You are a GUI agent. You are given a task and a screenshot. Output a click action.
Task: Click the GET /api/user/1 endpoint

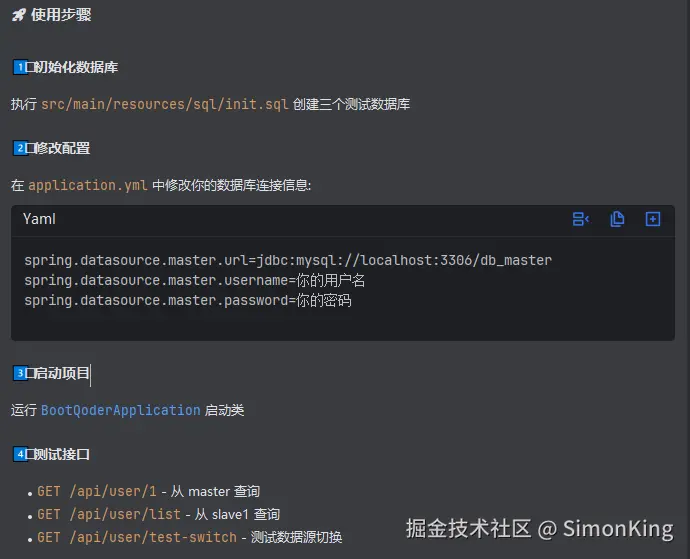coord(97,491)
